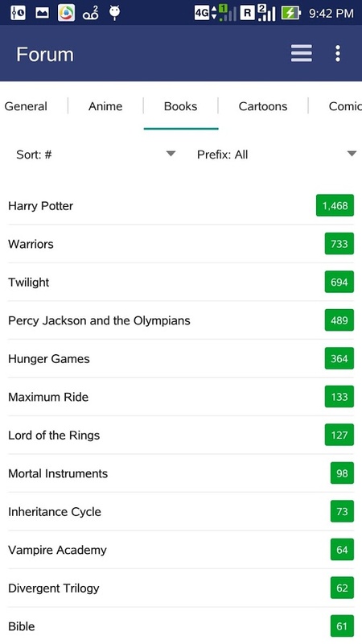Image resolution: width=362 pixels, height=644 pixels.
Task: Open the Hunger Games forum
Action: coord(181,358)
